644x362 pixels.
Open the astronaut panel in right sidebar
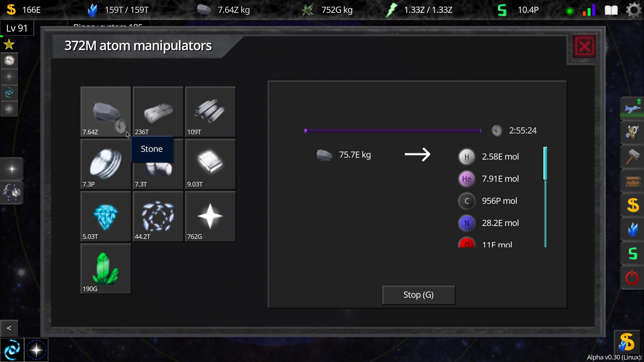click(x=632, y=132)
